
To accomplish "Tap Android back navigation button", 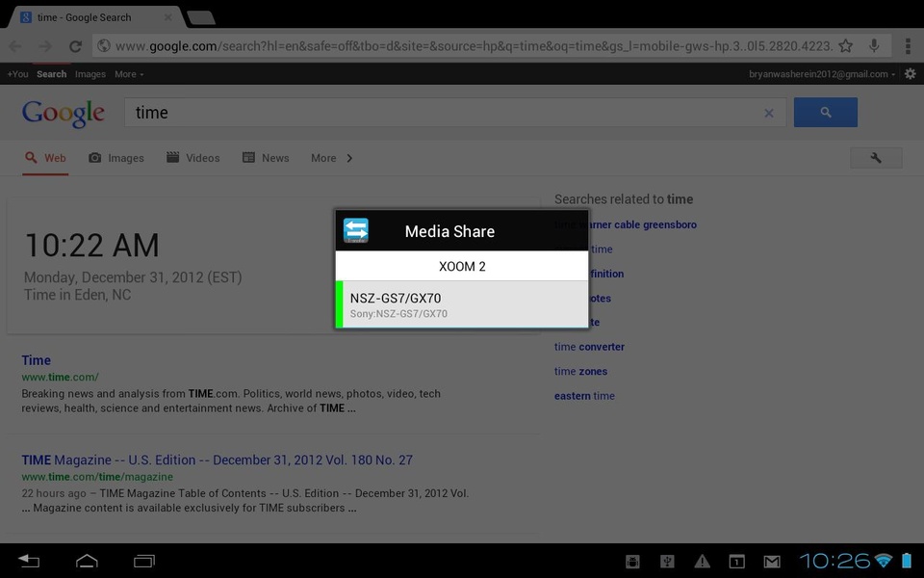I will pyautogui.click(x=28, y=561).
